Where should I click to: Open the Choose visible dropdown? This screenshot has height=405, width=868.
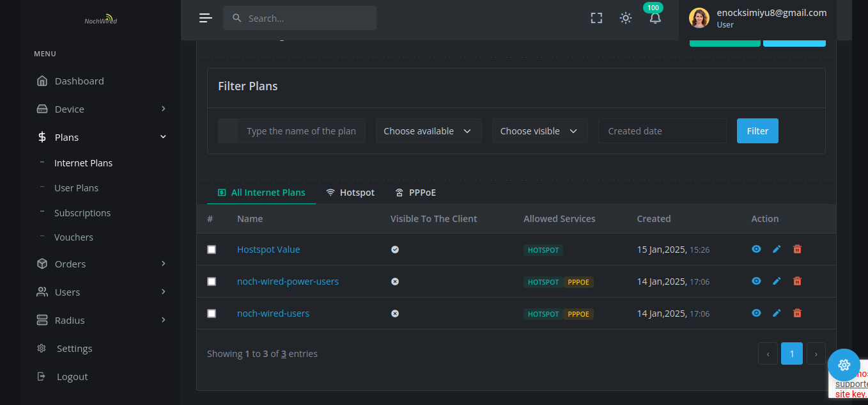click(x=539, y=131)
